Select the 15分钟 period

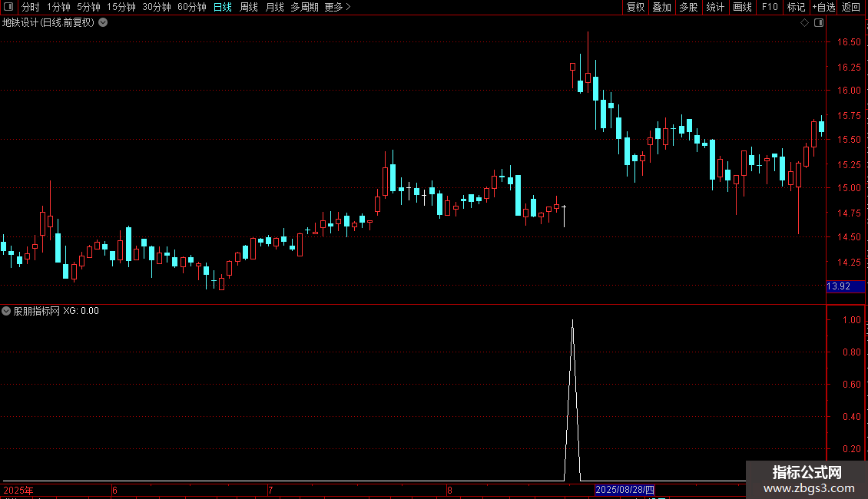point(121,7)
